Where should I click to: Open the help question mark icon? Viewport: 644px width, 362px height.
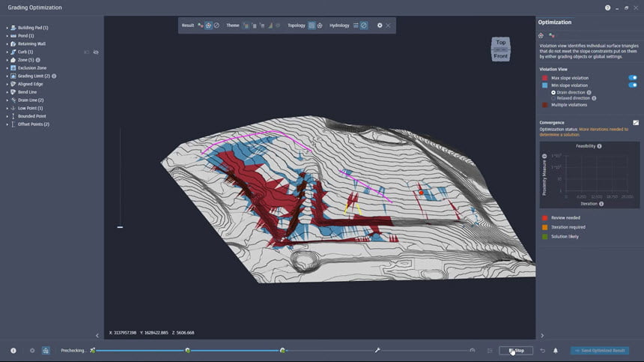[x=607, y=7]
